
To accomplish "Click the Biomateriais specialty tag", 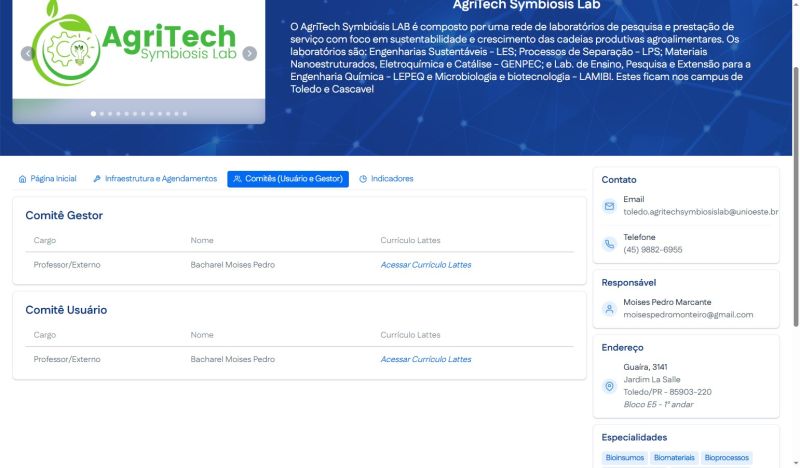I will (x=674, y=458).
